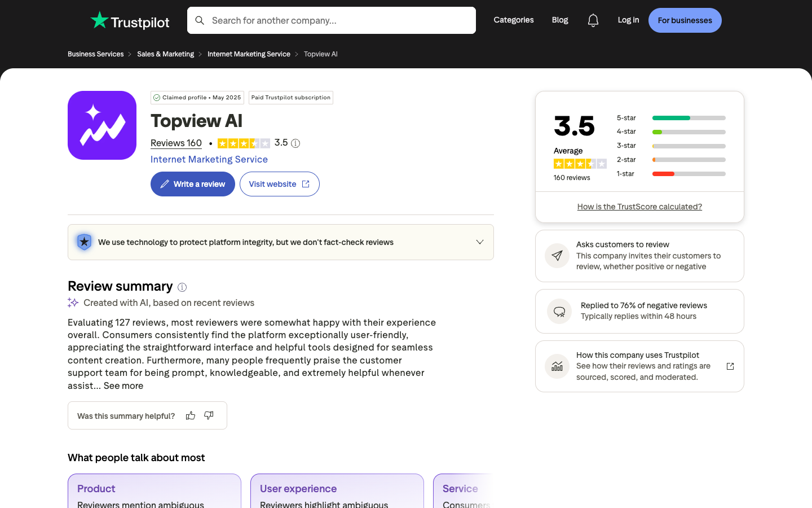Screen dimensions: 812x508
Task: Go to Business Services breadcrumb
Action: 95,54
